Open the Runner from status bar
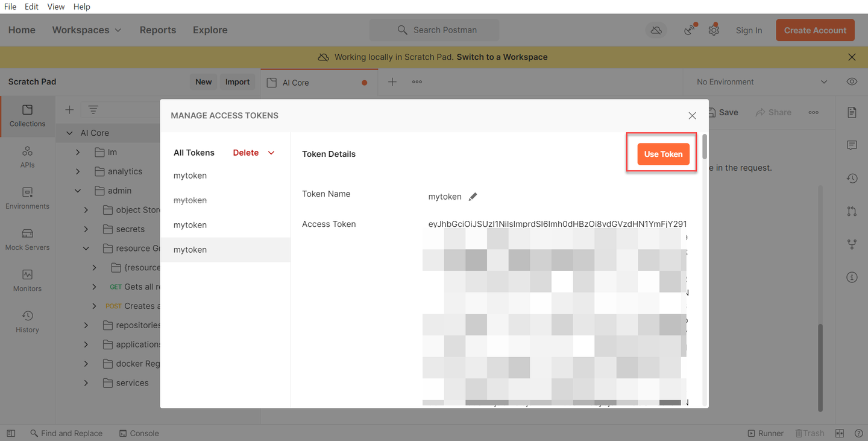 click(766, 433)
